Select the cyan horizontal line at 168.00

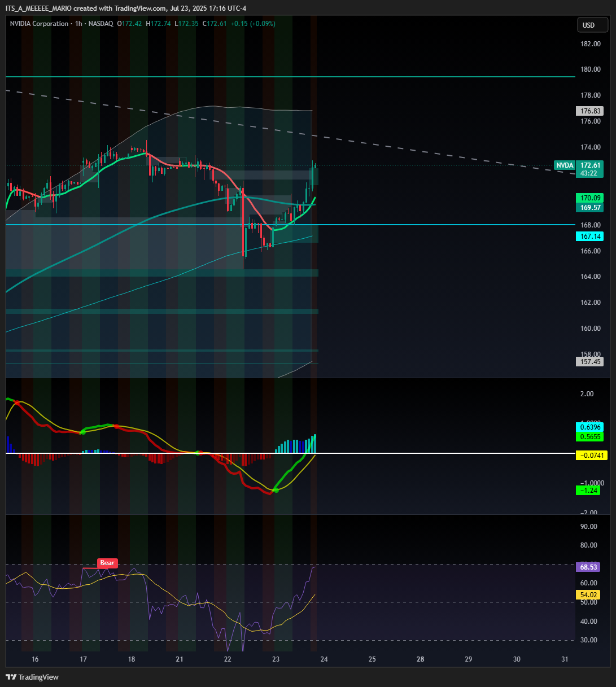(x=290, y=225)
